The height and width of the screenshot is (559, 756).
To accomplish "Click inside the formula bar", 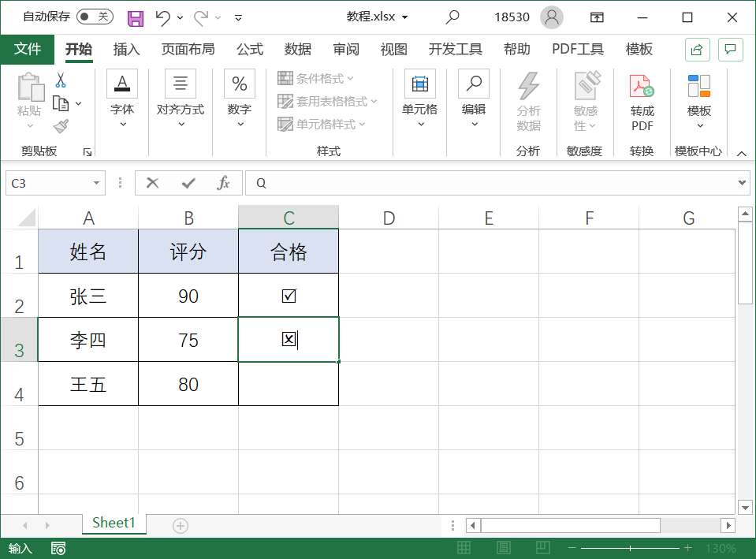I will [x=473, y=182].
